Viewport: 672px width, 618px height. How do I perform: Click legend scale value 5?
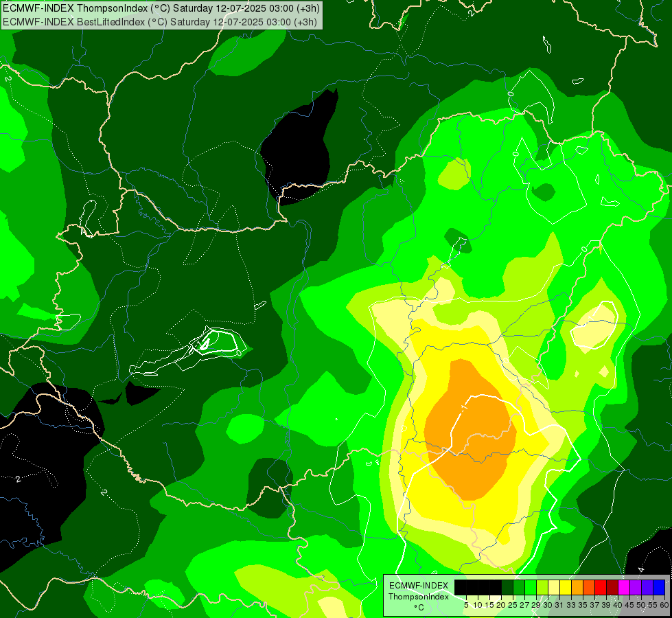[x=466, y=605]
